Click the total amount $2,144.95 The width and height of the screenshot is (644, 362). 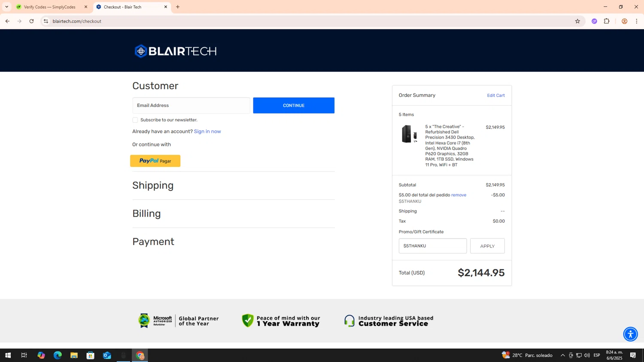[x=481, y=273]
